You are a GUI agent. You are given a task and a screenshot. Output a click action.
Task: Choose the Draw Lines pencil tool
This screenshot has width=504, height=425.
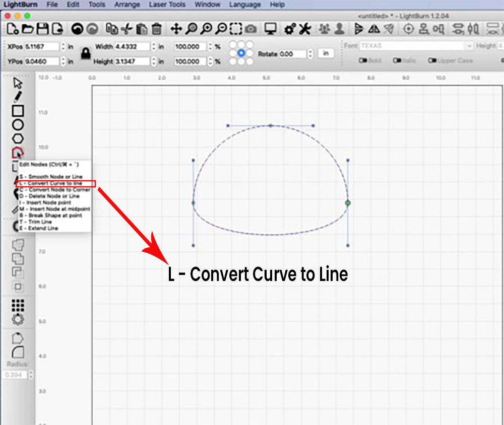tap(18, 96)
